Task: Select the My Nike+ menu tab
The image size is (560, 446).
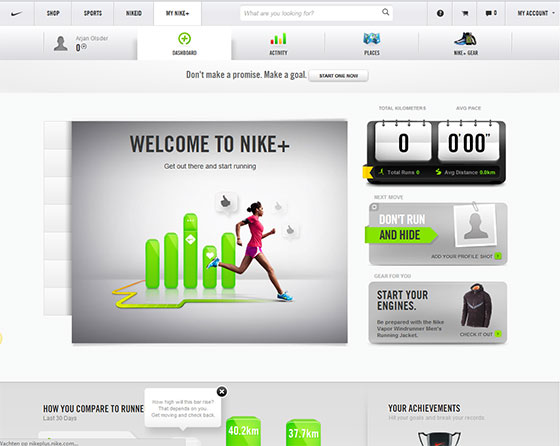Action: coord(178,13)
